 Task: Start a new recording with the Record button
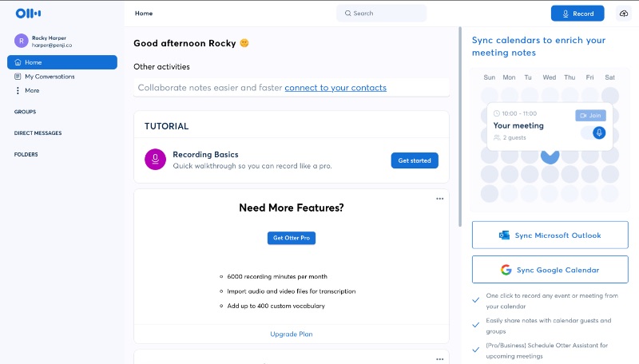(577, 14)
